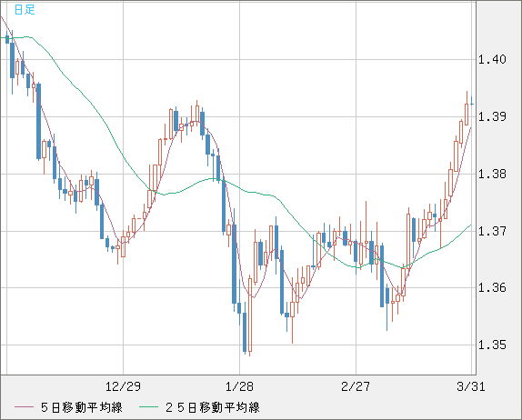Image resolution: width=522 pixels, height=420 pixels.
Task: Click the green 25-day average legend line
Action: [148, 407]
